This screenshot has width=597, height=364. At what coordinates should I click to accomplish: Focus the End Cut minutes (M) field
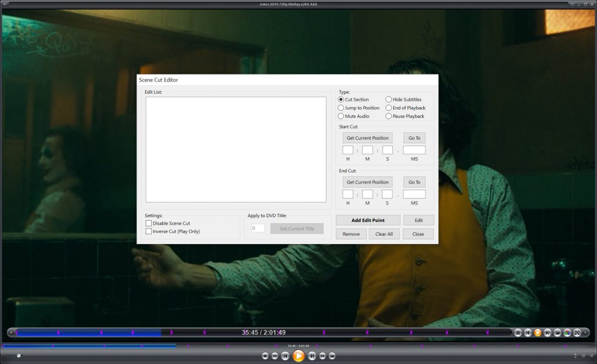[x=367, y=194]
